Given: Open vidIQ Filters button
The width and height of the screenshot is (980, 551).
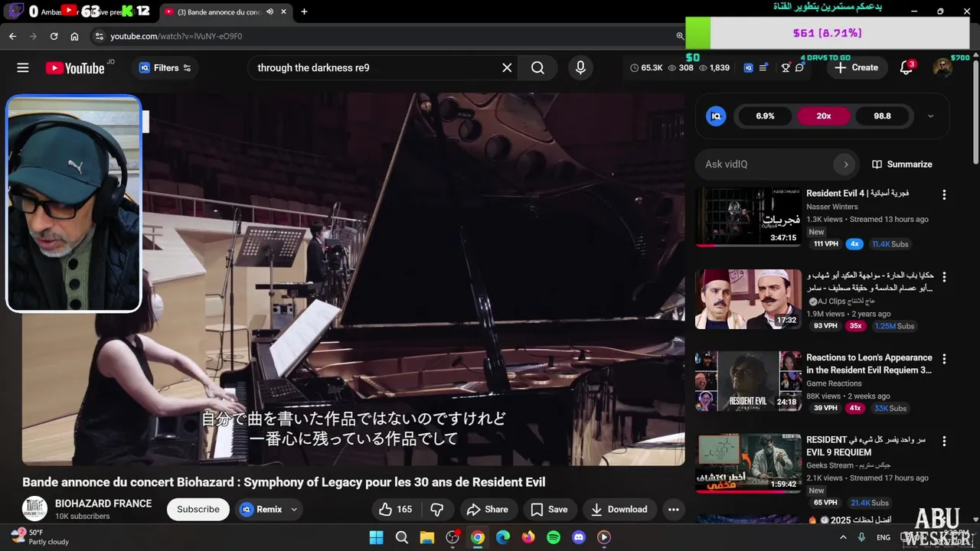Looking at the screenshot, I should coord(165,68).
